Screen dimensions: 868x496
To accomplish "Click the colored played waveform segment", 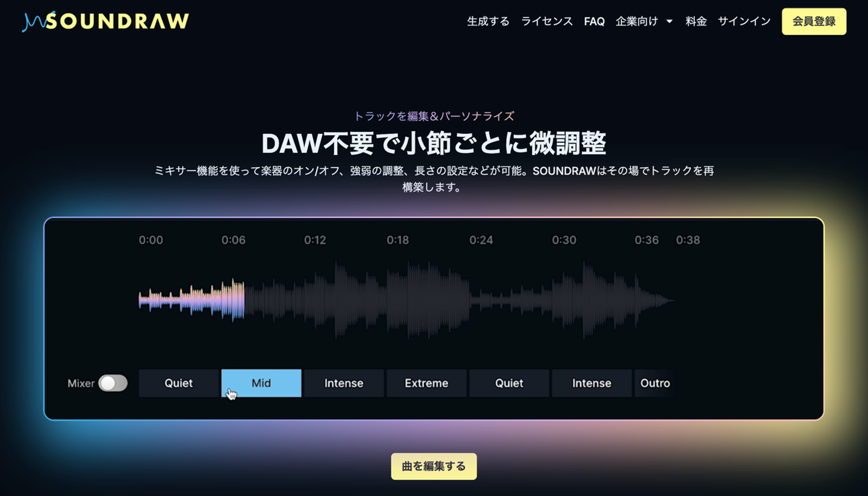I will pos(192,300).
